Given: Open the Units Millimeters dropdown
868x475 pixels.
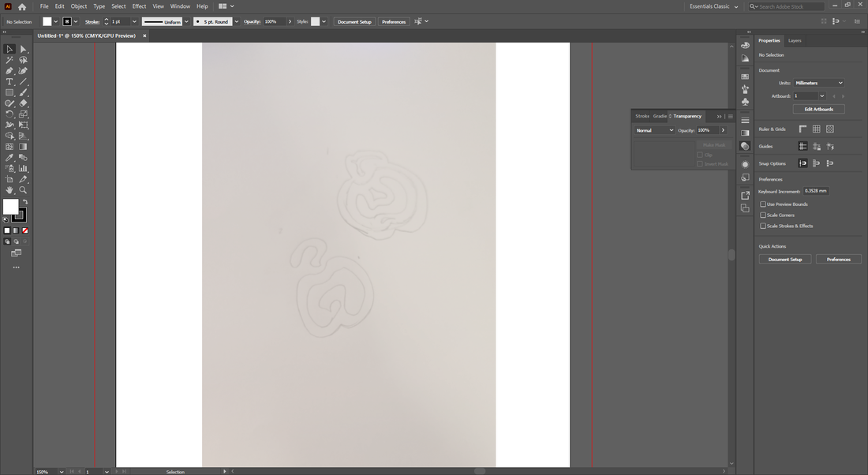Looking at the screenshot, I should point(819,83).
